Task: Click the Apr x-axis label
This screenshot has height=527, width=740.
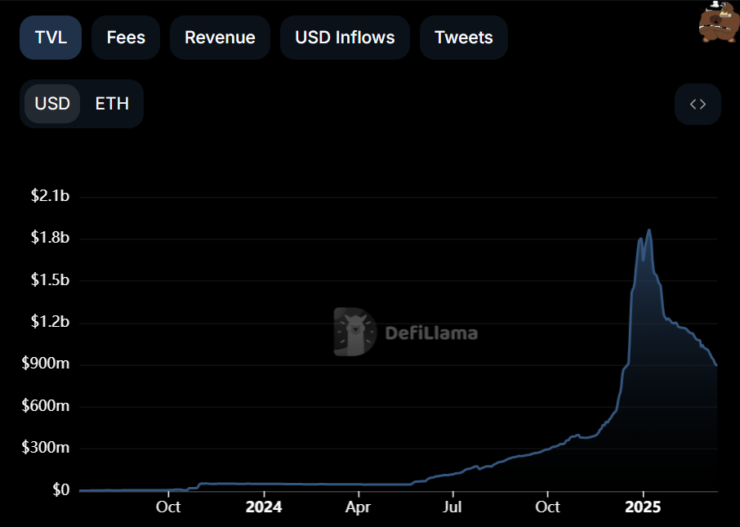Action: click(x=358, y=508)
